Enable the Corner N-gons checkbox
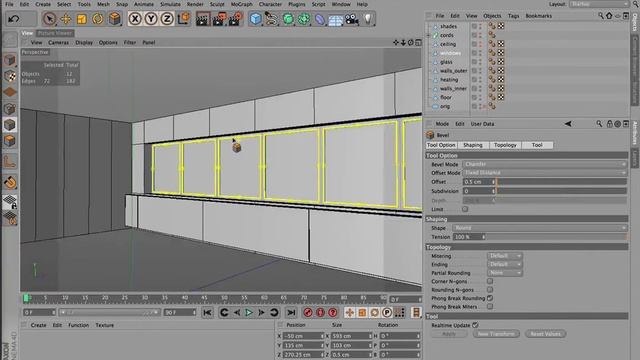The height and width of the screenshot is (360, 640). point(490,281)
